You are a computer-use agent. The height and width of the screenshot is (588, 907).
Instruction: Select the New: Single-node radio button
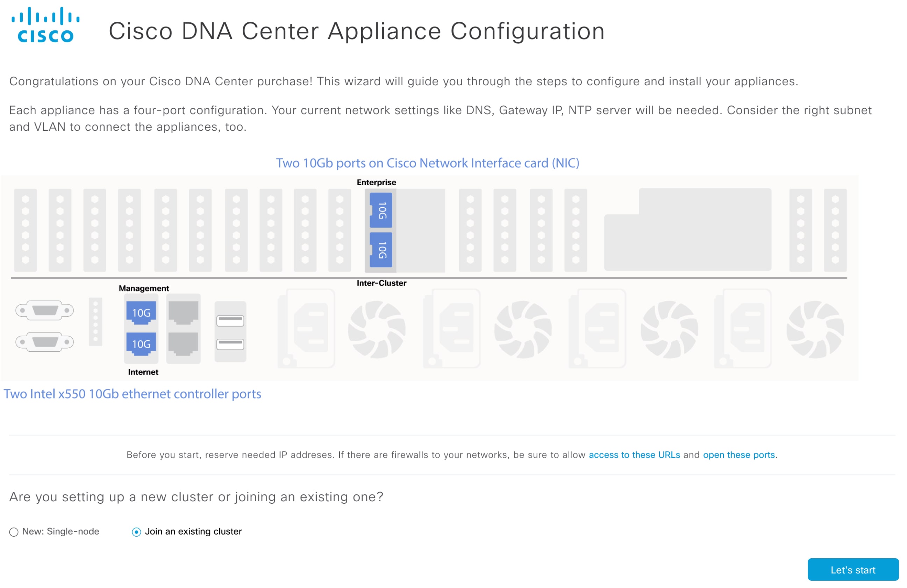pyautogui.click(x=14, y=532)
